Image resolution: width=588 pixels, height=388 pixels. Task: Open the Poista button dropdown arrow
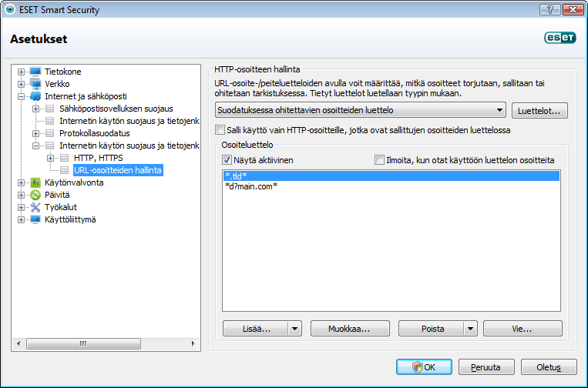470,329
